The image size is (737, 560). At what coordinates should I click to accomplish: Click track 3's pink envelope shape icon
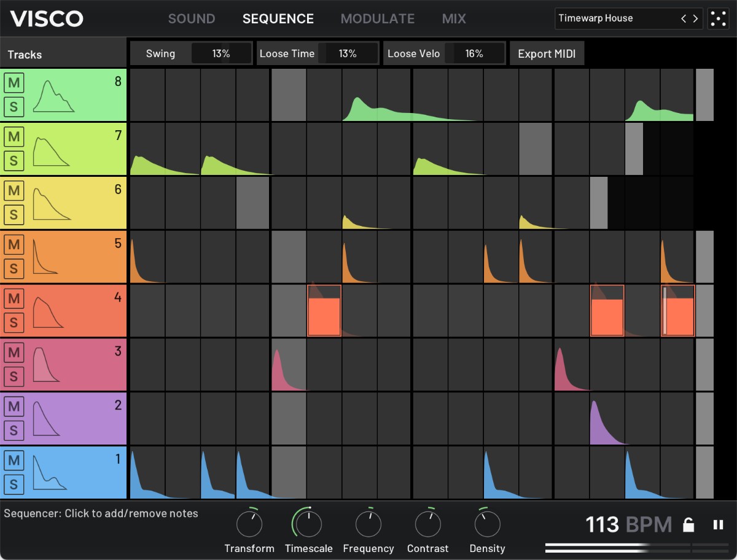point(46,365)
